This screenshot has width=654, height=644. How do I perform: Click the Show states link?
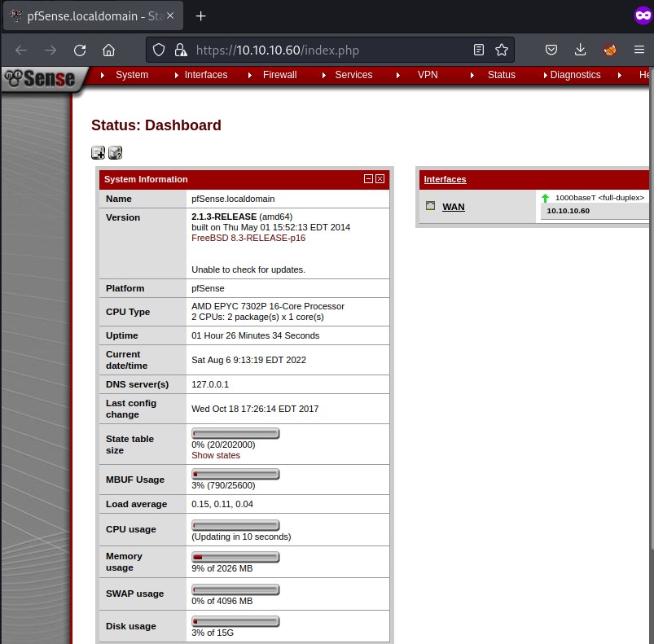216,456
